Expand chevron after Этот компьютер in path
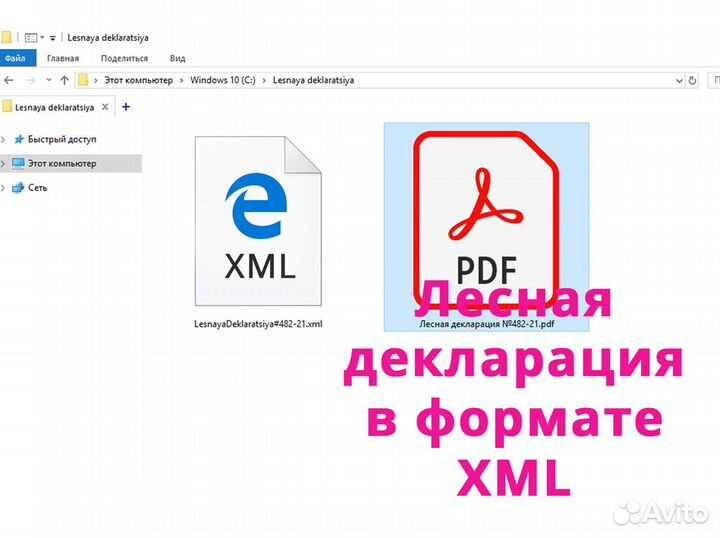The image size is (720, 538). (181, 80)
